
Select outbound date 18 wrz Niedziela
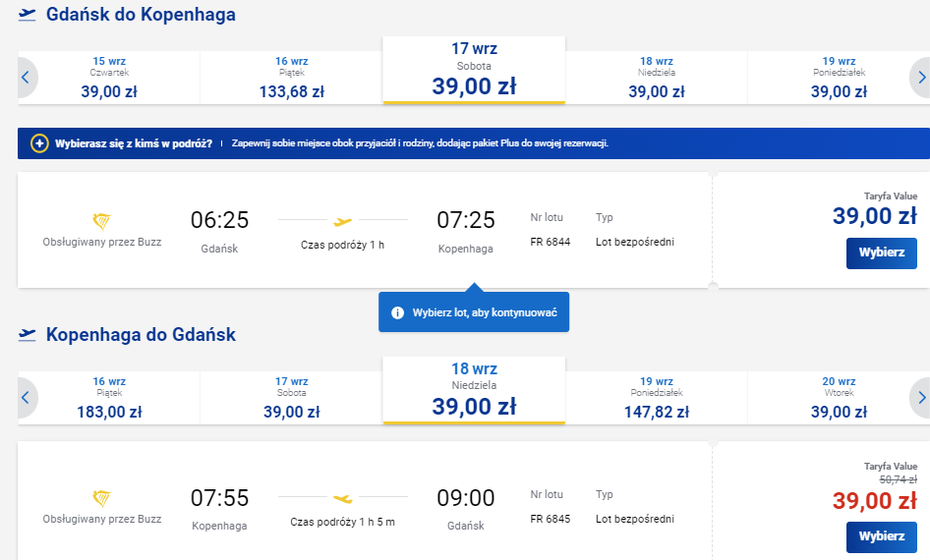pyautogui.click(x=657, y=78)
